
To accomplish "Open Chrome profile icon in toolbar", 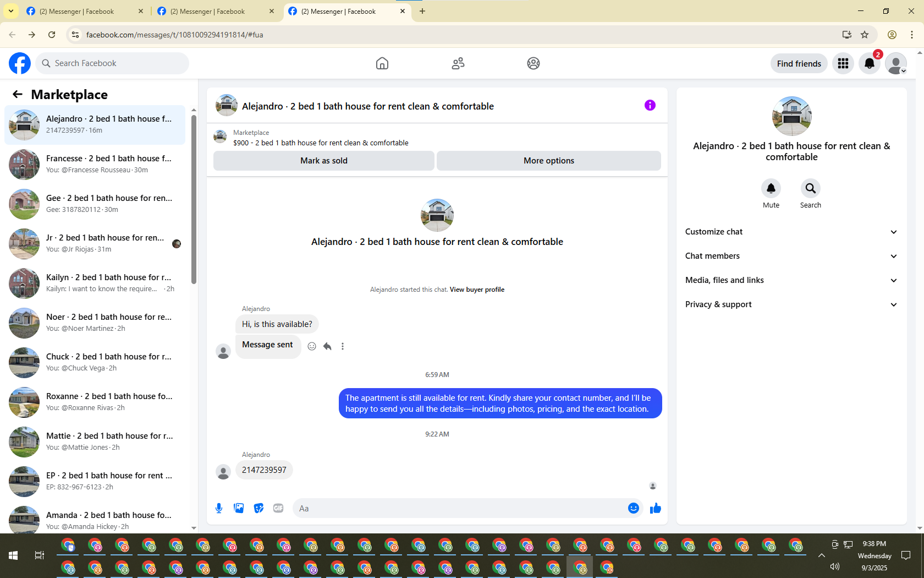I will pos(892,35).
